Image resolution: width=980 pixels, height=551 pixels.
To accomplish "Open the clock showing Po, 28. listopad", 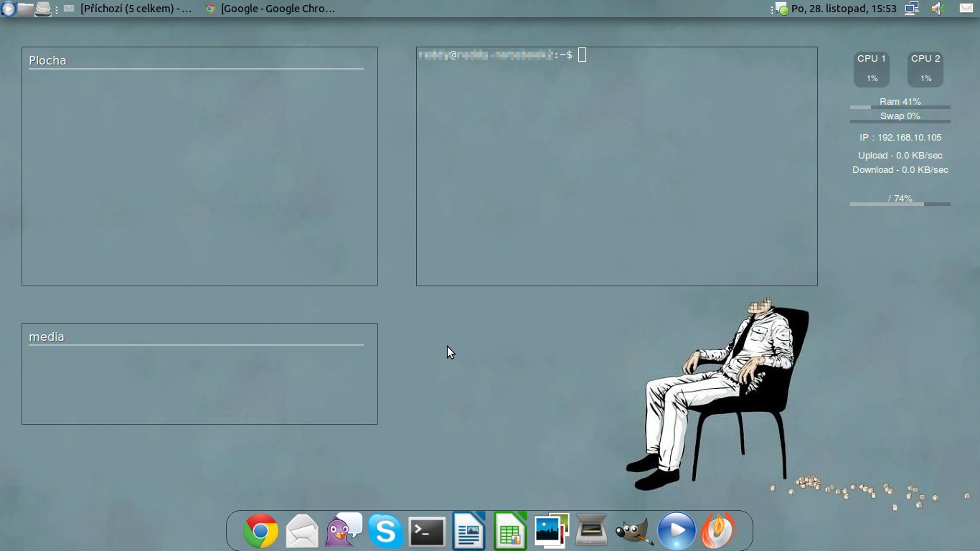I will [x=844, y=9].
